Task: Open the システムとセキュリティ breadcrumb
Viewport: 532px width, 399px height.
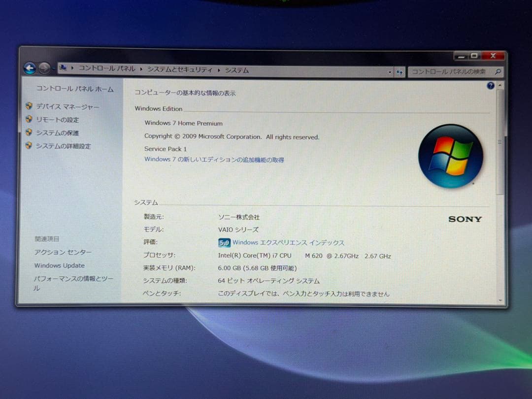Action: 180,69
